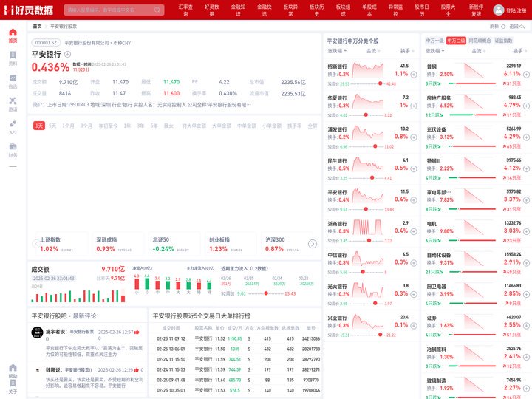Open 新股停复牌 in top navigation
This screenshot has width=532, height=399.
[x=476, y=10]
